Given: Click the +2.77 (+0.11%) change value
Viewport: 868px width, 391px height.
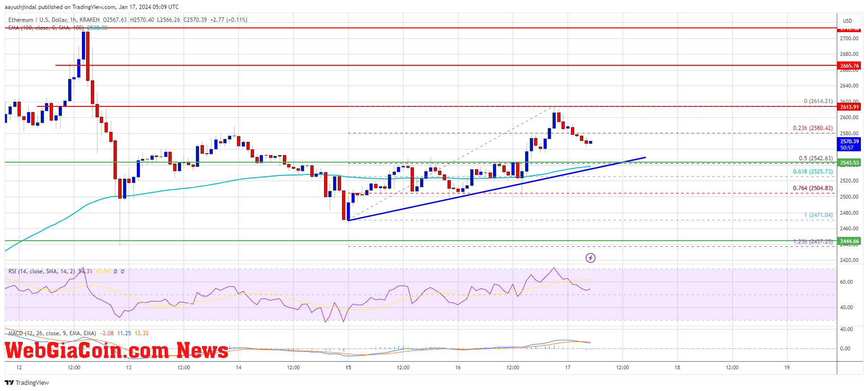Looking at the screenshot, I should pyautogui.click(x=229, y=20).
